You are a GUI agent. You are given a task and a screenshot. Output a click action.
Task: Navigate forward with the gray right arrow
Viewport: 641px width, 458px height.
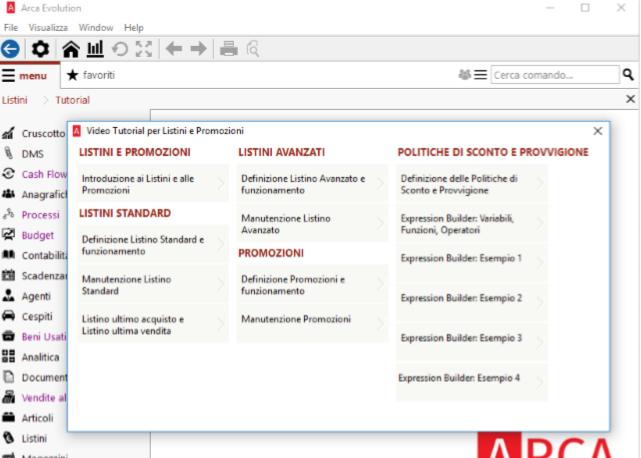click(199, 49)
